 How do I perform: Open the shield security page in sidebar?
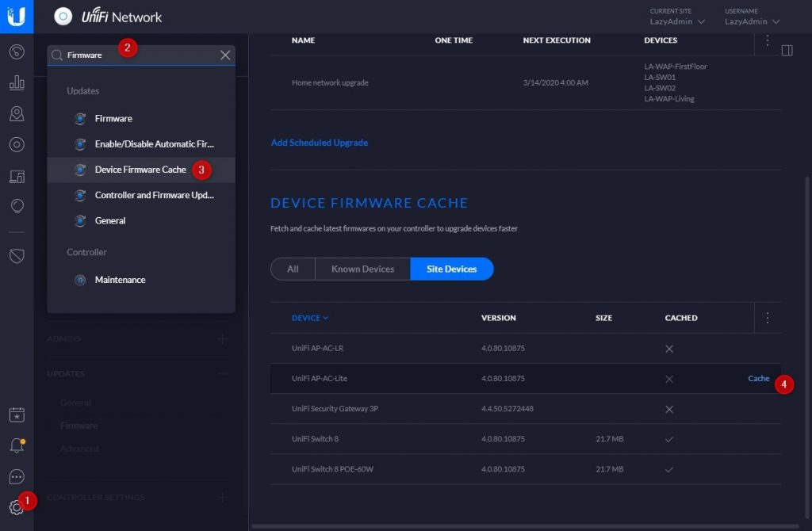pyautogui.click(x=17, y=256)
